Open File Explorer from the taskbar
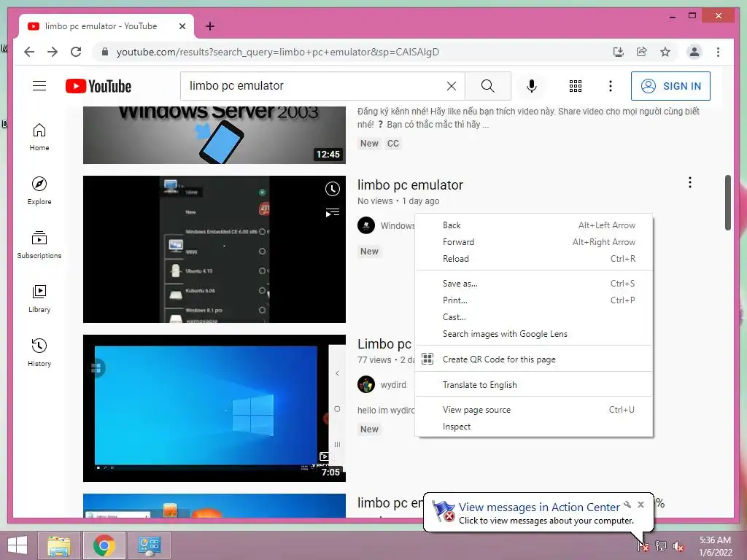Image resolution: width=747 pixels, height=560 pixels. pyautogui.click(x=59, y=545)
